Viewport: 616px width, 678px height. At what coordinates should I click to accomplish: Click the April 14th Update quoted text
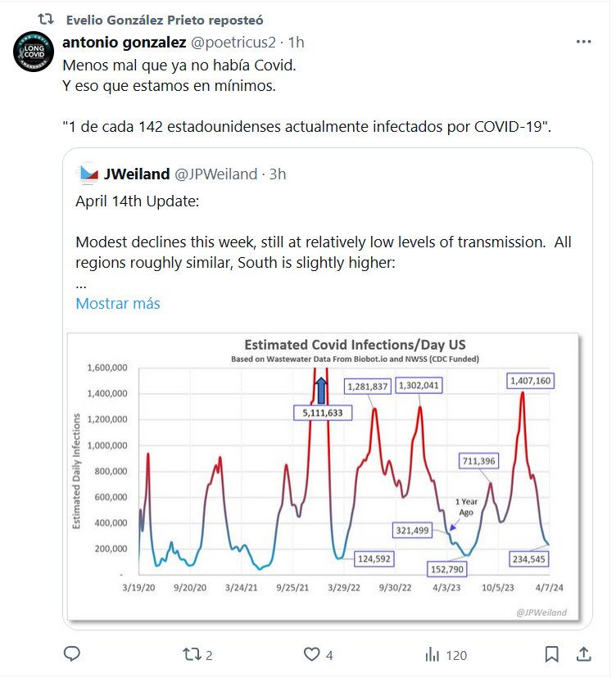point(137,201)
